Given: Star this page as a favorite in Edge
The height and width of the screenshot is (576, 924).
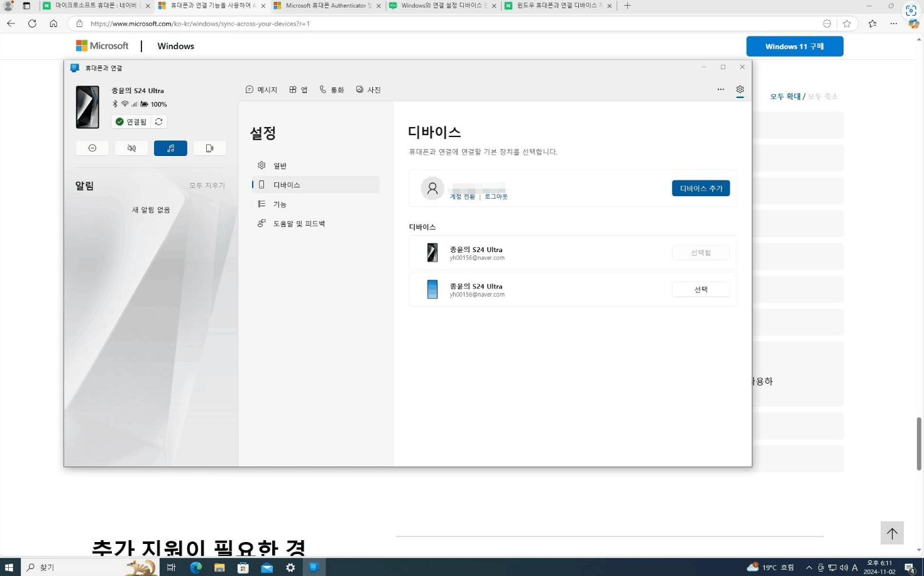Looking at the screenshot, I should (x=847, y=23).
